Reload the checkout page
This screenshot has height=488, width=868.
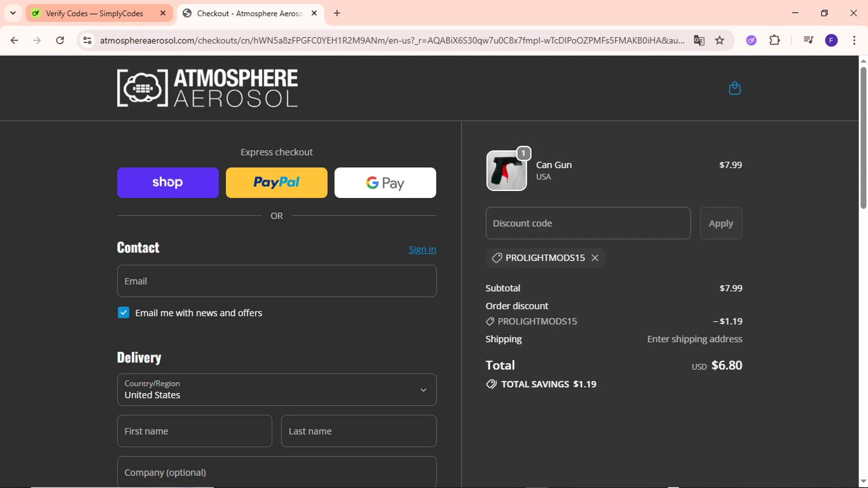tap(60, 41)
